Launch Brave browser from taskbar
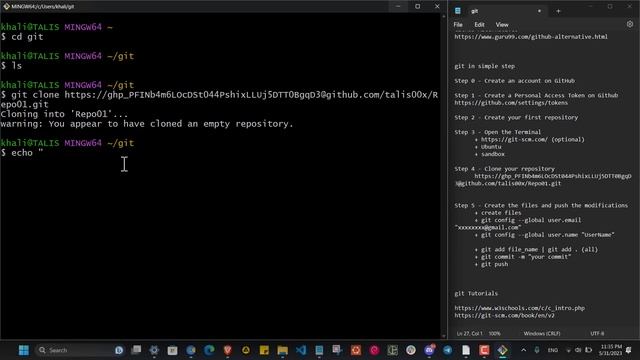This screenshot has height=360, width=640. pos(227,350)
